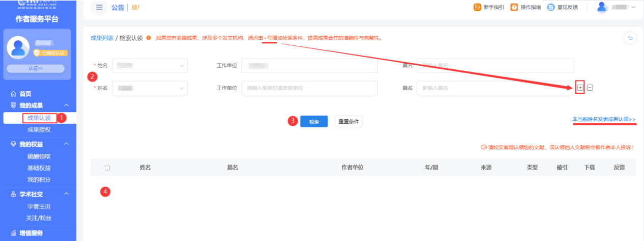Screen dimensions: 644x241
Task: Click the first row 工作单位 field
Action: pyautogui.click(x=309, y=66)
